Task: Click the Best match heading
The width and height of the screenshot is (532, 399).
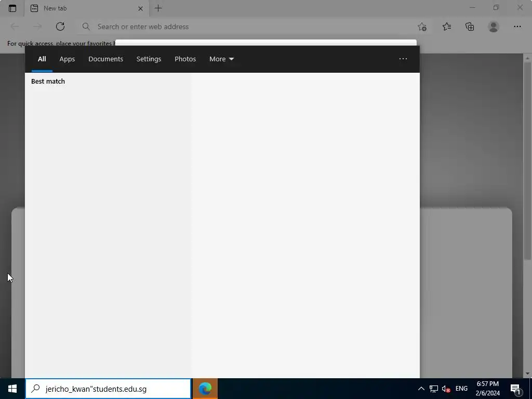Action: point(48,82)
